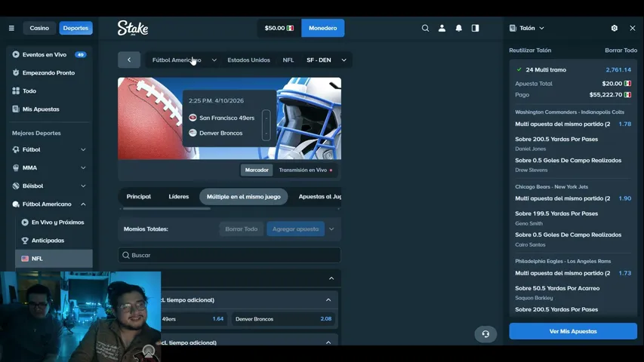Image resolution: width=644 pixels, height=362 pixels.
Task: Select Transmisión en Vivo toggle
Action: (306, 170)
